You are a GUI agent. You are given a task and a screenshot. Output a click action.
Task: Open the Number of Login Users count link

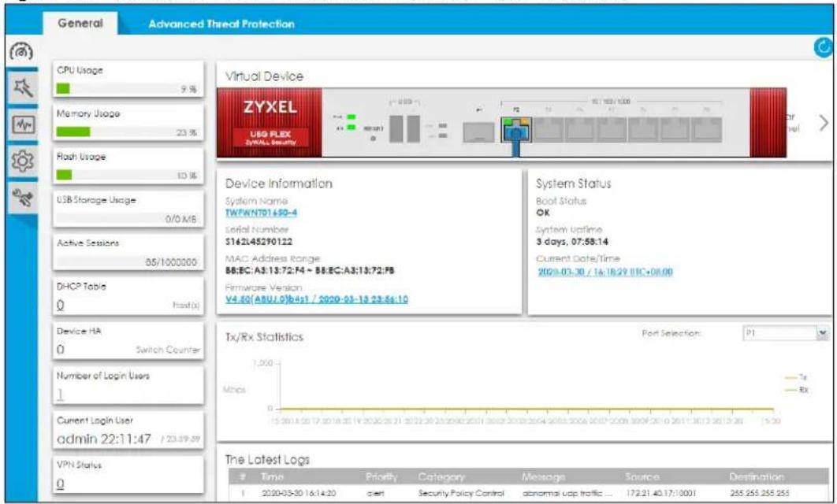61,394
